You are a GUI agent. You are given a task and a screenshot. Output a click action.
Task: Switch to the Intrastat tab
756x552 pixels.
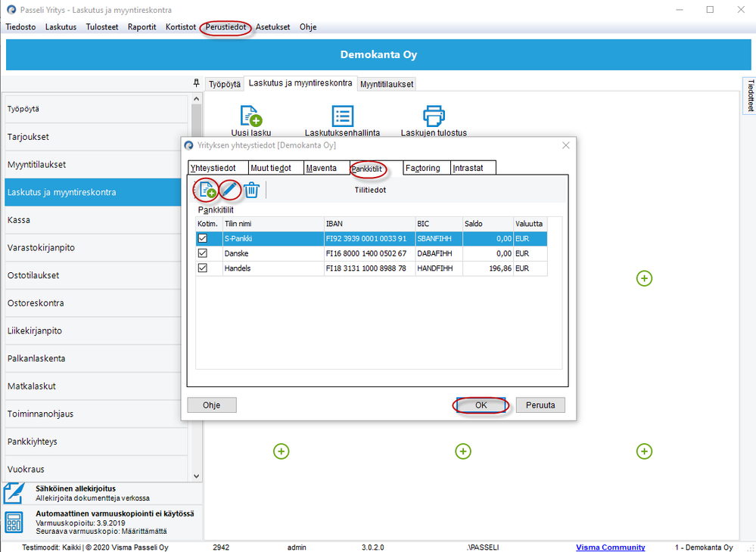[x=474, y=168]
